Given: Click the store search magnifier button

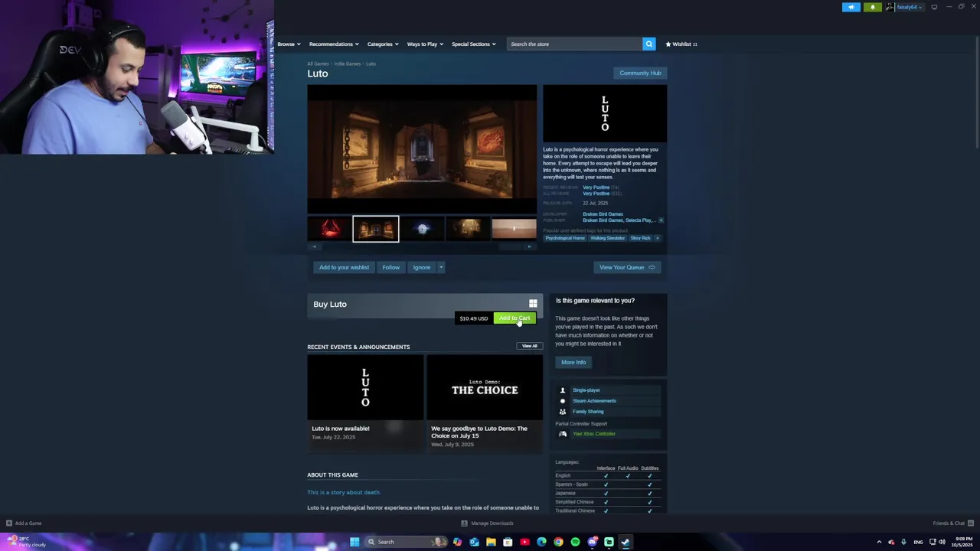Looking at the screenshot, I should tap(648, 44).
